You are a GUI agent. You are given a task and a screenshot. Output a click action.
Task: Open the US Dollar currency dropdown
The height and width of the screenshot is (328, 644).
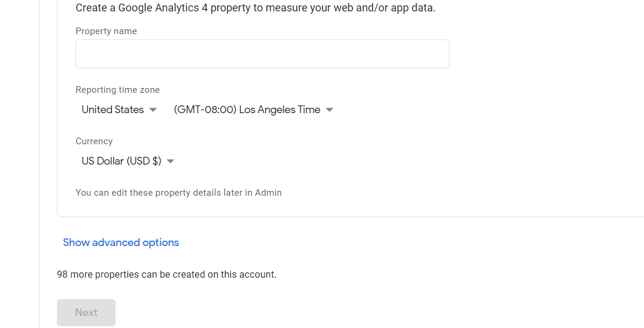(127, 161)
